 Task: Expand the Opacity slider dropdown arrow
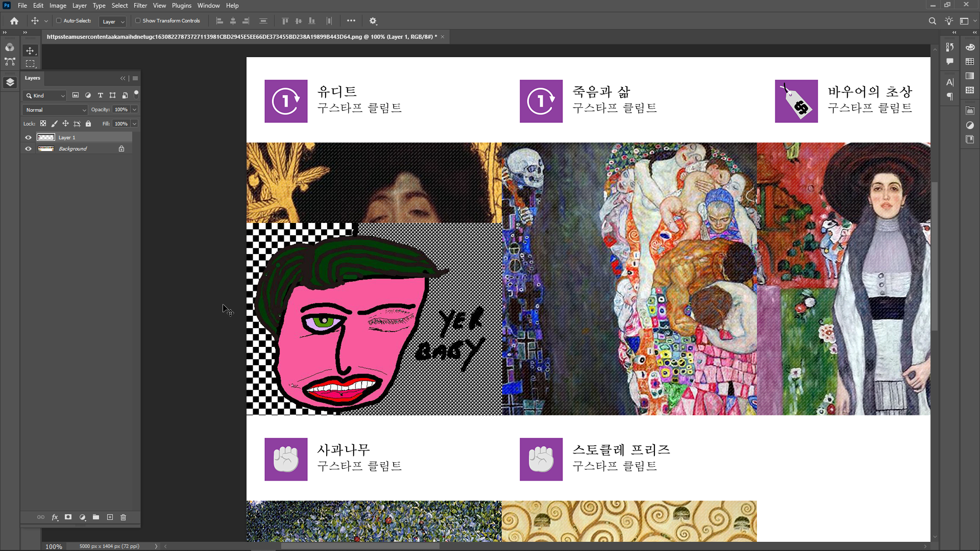pos(134,110)
